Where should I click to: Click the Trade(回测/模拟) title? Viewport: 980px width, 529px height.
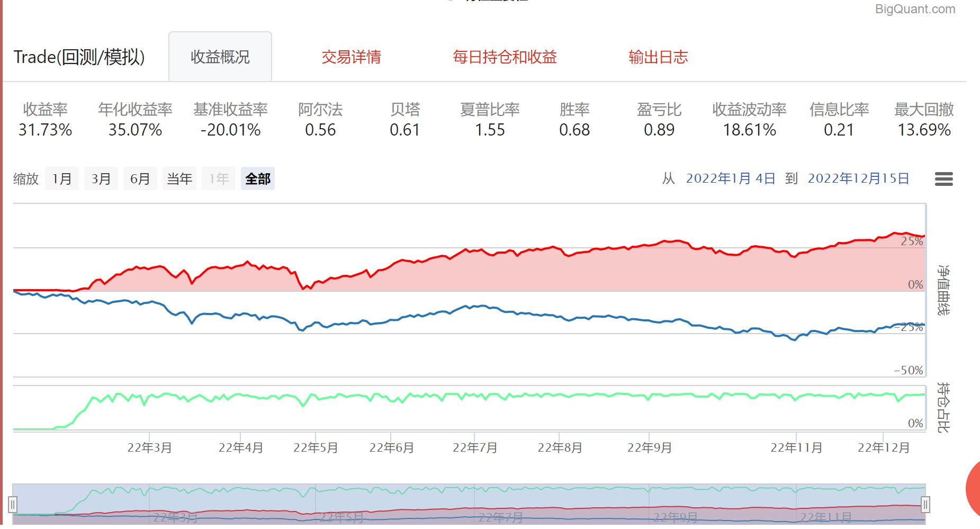[x=79, y=57]
